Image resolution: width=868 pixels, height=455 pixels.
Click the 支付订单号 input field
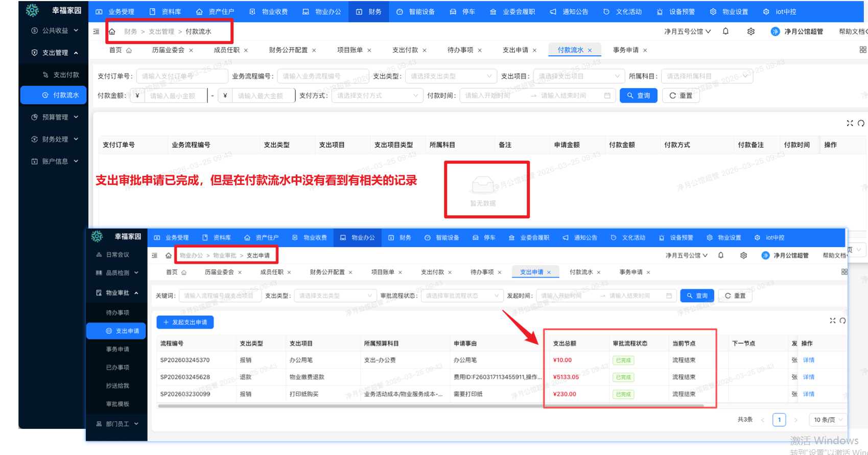(x=182, y=76)
